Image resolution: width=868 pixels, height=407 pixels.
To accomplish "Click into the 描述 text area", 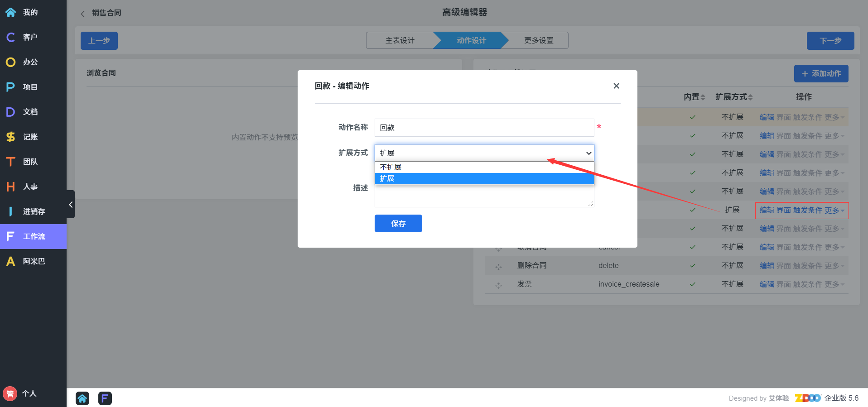I will coord(484,195).
